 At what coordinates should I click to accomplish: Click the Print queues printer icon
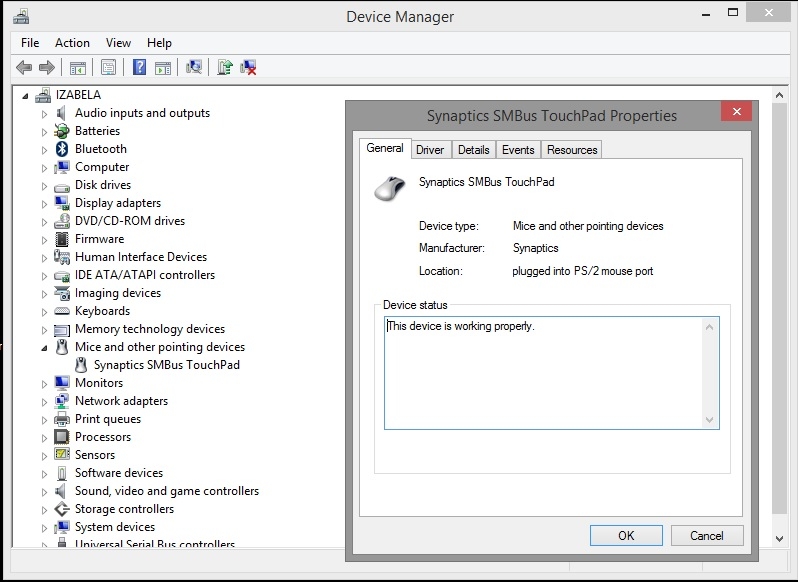pyautogui.click(x=62, y=419)
